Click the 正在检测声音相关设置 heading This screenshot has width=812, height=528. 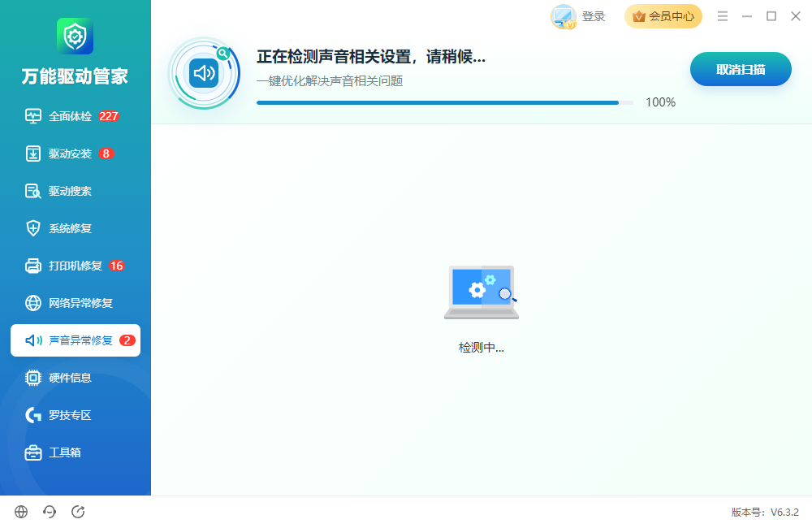(x=371, y=57)
